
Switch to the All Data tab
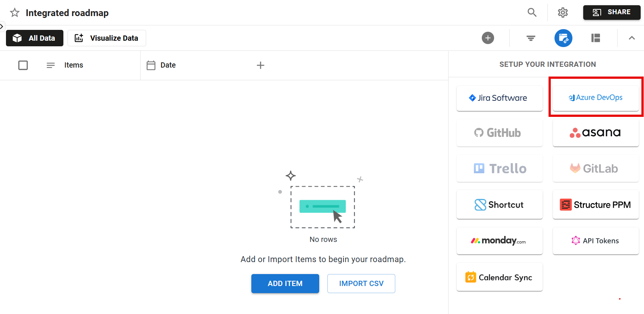[35, 38]
